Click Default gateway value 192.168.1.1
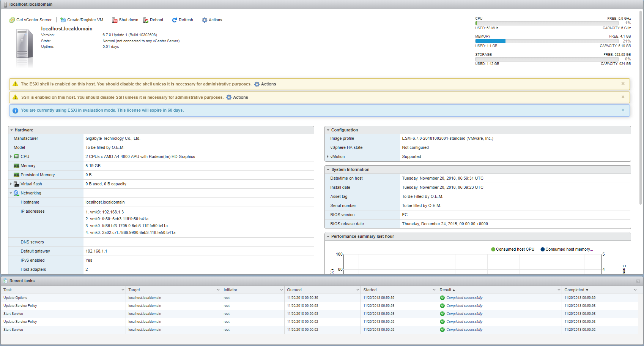 pos(96,251)
